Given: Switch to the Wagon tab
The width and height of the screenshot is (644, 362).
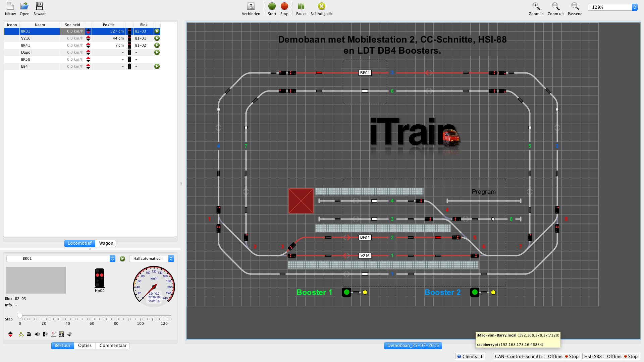Looking at the screenshot, I should point(106,243).
